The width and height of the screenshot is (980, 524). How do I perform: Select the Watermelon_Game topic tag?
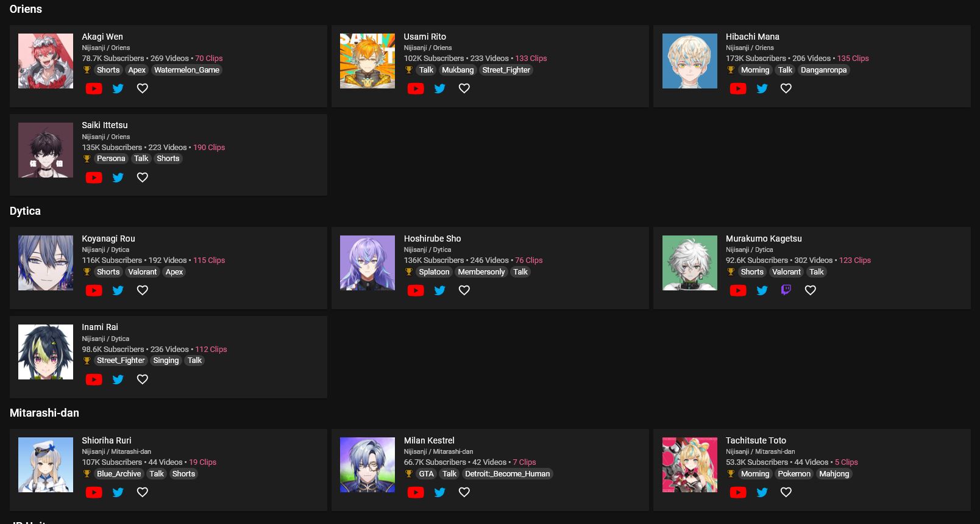186,70
